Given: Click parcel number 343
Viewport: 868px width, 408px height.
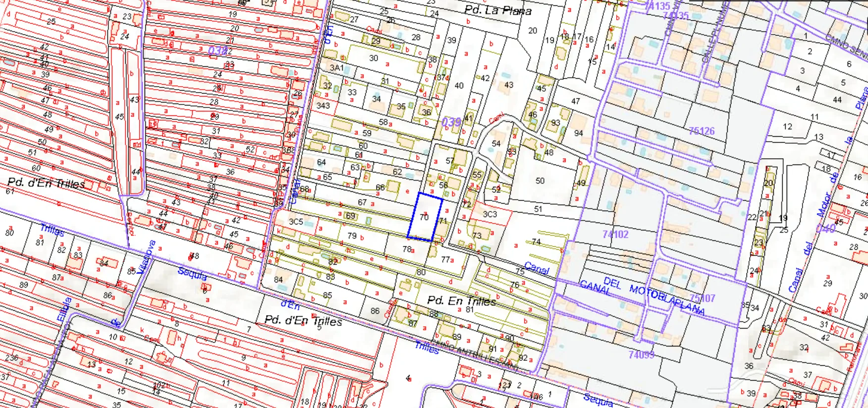Looking at the screenshot, I should click(x=323, y=106).
